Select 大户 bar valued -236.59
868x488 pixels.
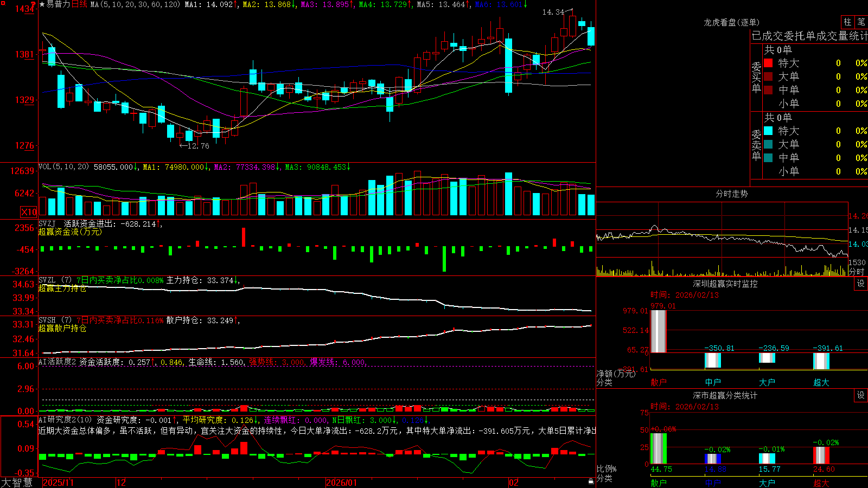click(767, 358)
